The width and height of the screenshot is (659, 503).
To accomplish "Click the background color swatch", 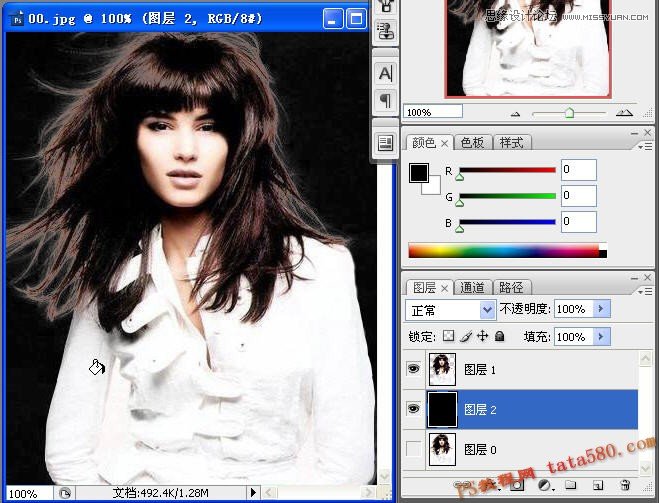I will (x=435, y=189).
